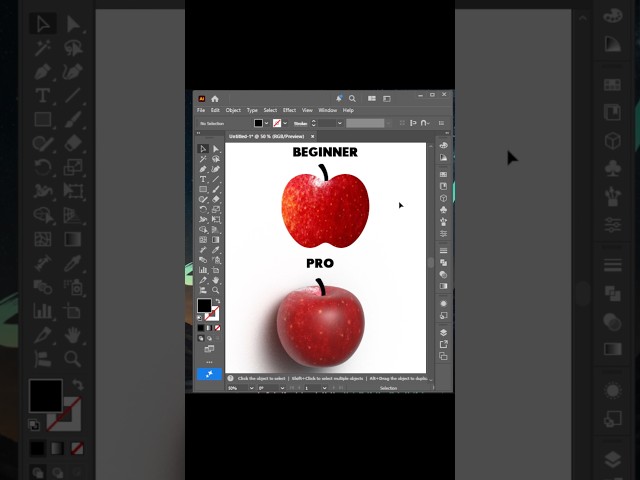The height and width of the screenshot is (480, 640).
Task: Select the Magic Wand tool
Action: pos(203,159)
